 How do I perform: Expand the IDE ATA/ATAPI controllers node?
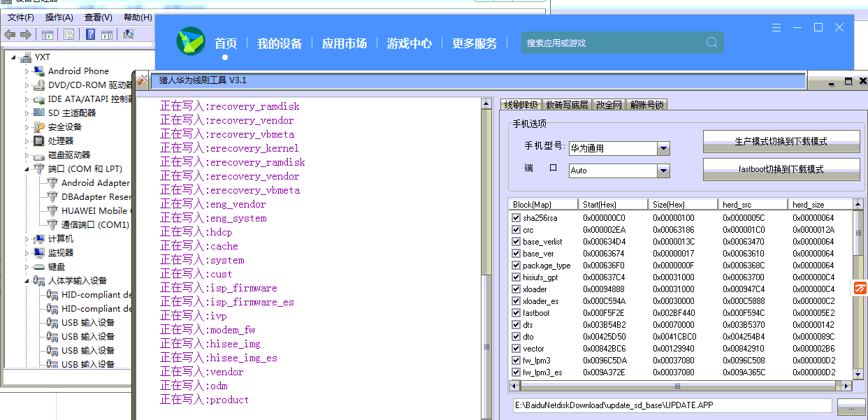[27, 99]
